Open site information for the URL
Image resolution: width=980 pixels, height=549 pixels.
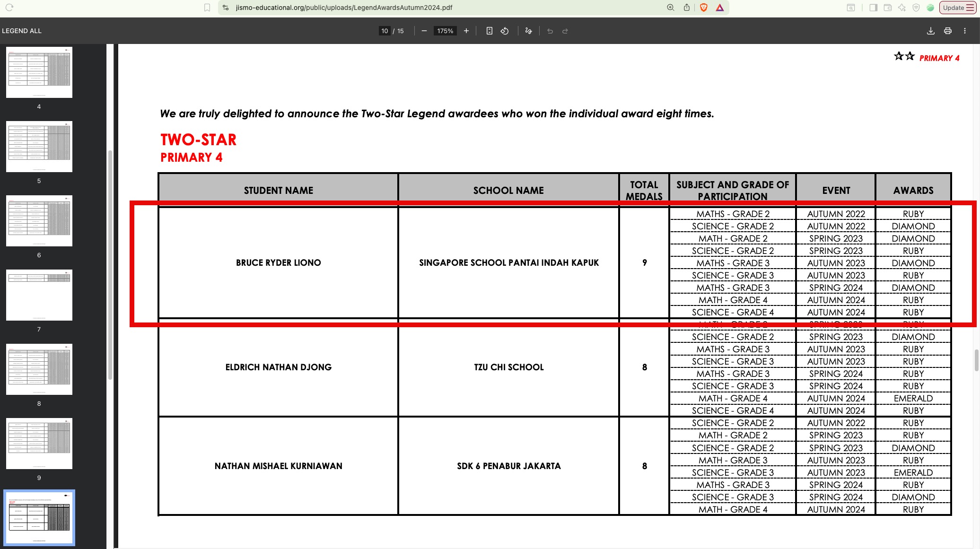[x=226, y=8]
